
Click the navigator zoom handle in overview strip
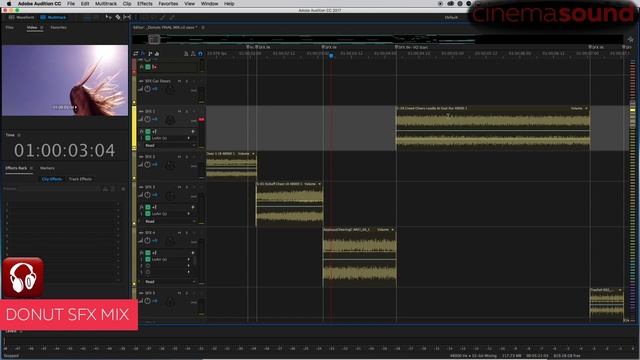(154, 39)
